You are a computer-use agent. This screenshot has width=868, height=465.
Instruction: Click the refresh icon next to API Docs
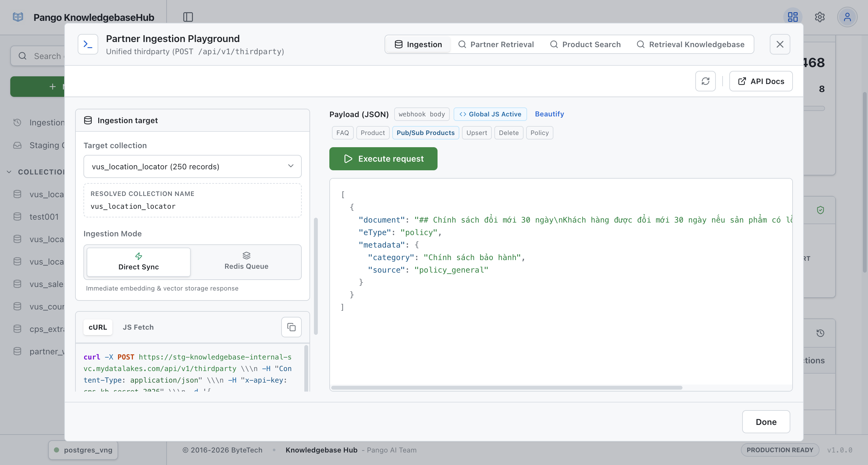pyautogui.click(x=705, y=81)
